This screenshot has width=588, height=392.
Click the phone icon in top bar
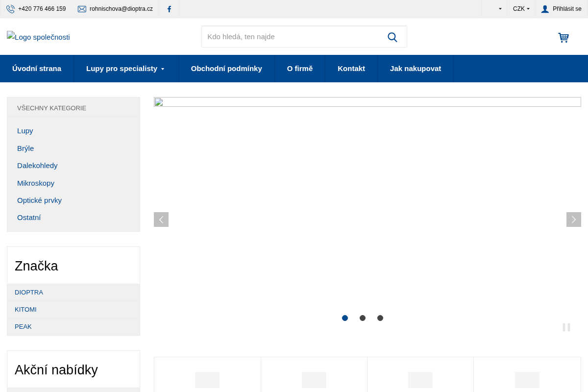coord(10,9)
